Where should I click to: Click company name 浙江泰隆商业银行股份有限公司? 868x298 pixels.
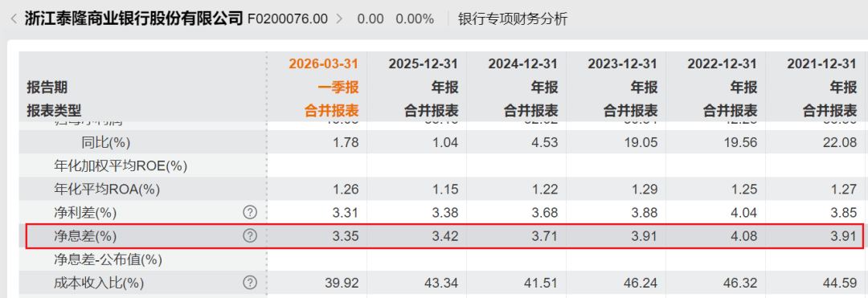click(x=134, y=18)
